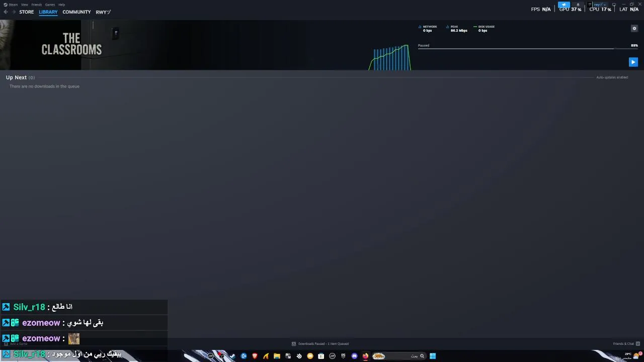The height and width of the screenshot is (362, 644).
Task: Click the back navigation arrow
Action: pos(6,12)
